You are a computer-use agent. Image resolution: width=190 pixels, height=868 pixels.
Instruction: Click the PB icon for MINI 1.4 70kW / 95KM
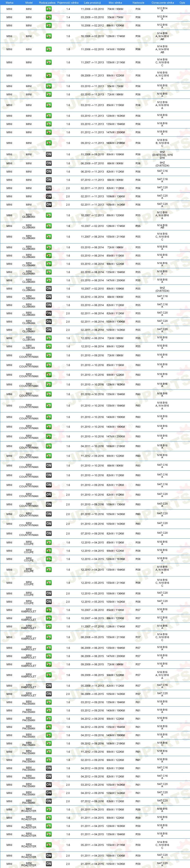(49, 9)
